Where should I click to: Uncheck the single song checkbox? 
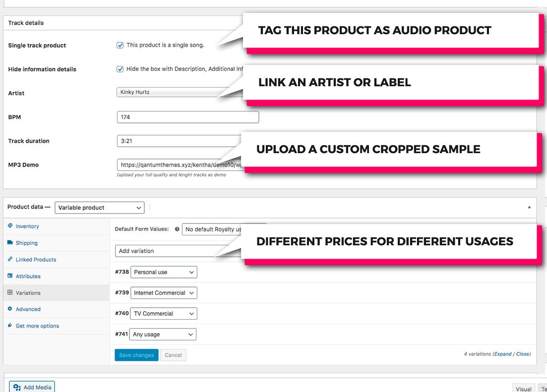[x=120, y=45]
